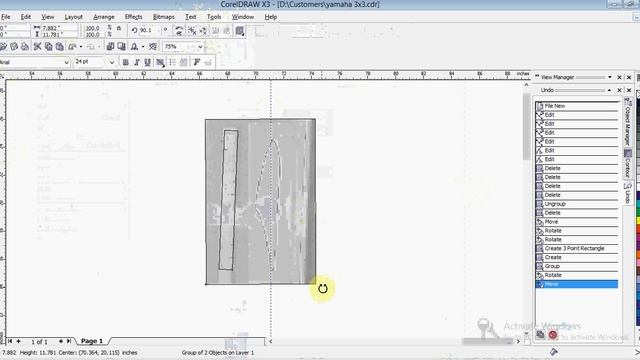Viewport: 640px width, 360px height.
Task: Go to last page navigation arrow
Action: [x=69, y=341]
